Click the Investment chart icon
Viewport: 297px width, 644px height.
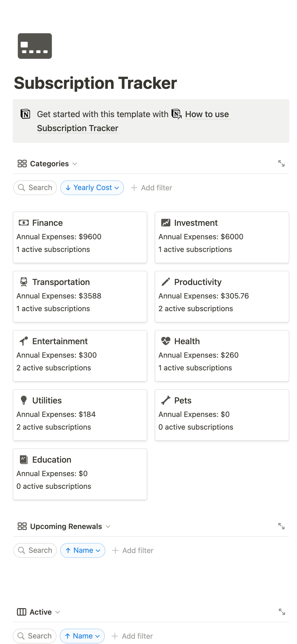click(x=166, y=223)
